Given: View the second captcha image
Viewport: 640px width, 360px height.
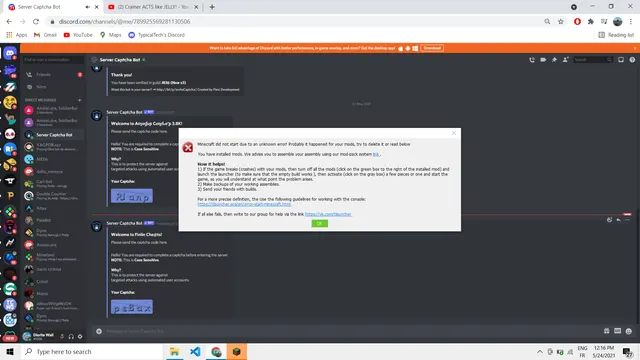Looking at the screenshot, I should (132, 307).
